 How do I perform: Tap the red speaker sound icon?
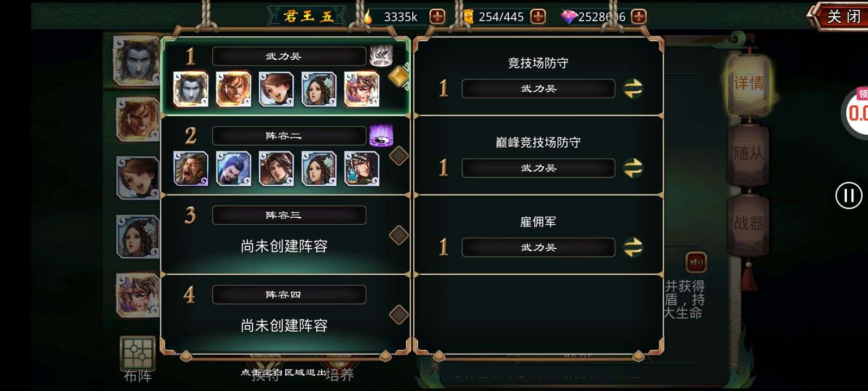pos(697,263)
